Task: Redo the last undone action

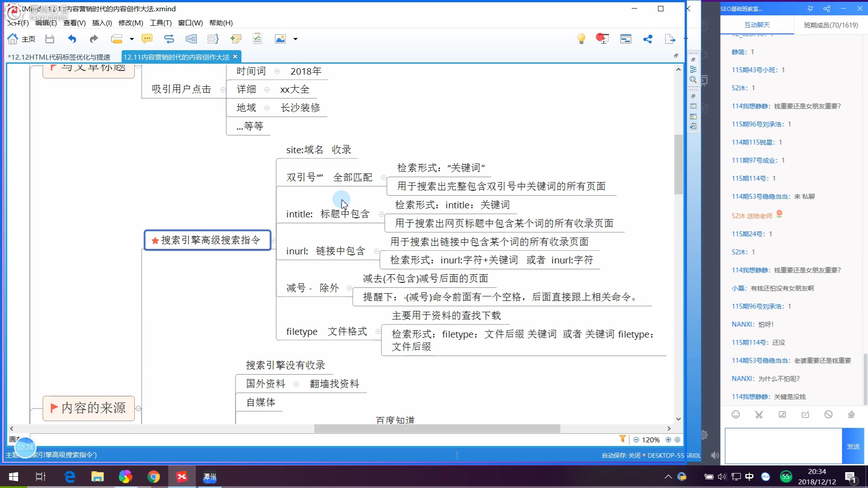Action: coord(94,39)
